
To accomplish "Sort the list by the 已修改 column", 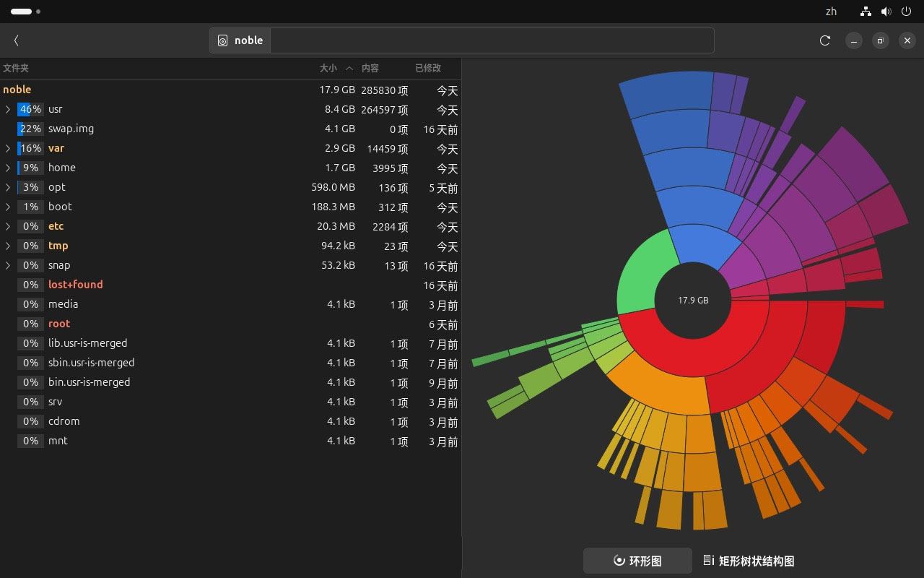I will (427, 68).
